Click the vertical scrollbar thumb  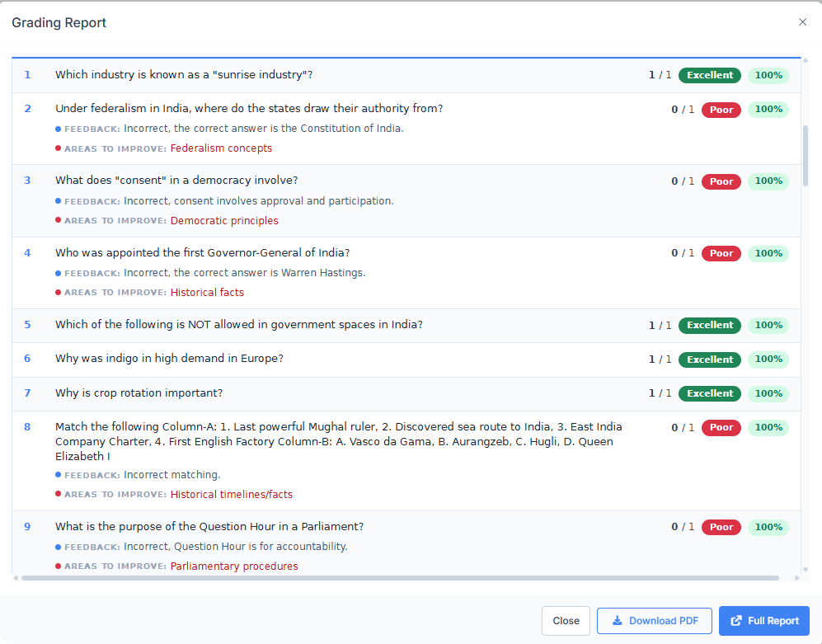[x=806, y=155]
